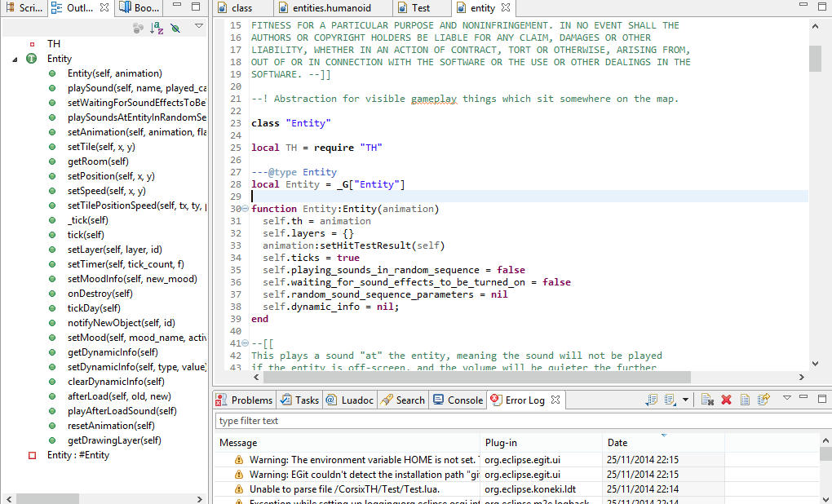Open the Outline view menu dropdown
This screenshot has height=504, width=832.
click(197, 27)
